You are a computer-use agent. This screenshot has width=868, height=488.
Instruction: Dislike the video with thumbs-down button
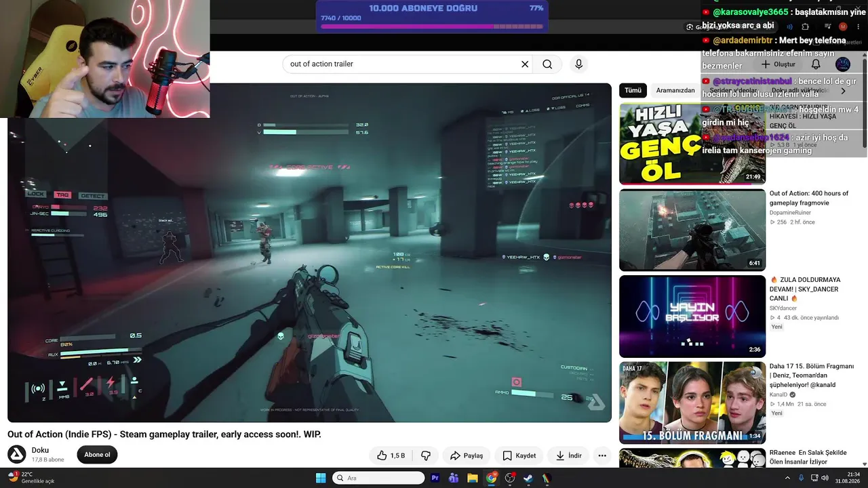tap(426, 455)
